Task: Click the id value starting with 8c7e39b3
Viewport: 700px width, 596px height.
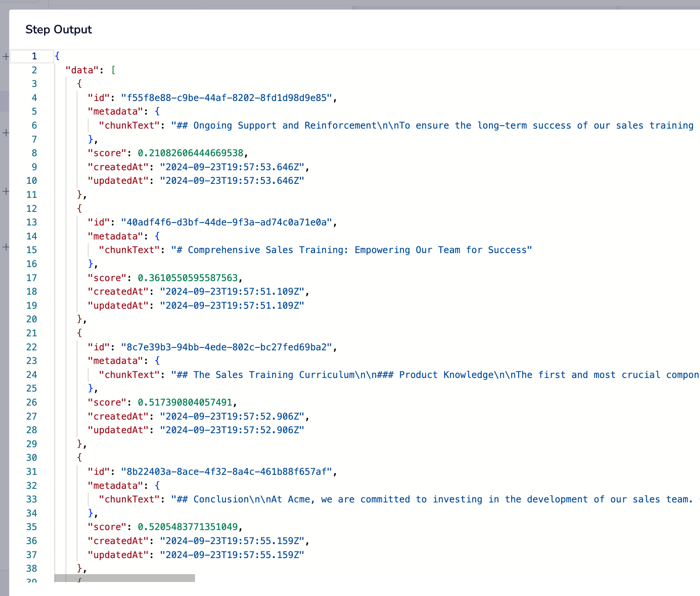Action: pyautogui.click(x=226, y=347)
